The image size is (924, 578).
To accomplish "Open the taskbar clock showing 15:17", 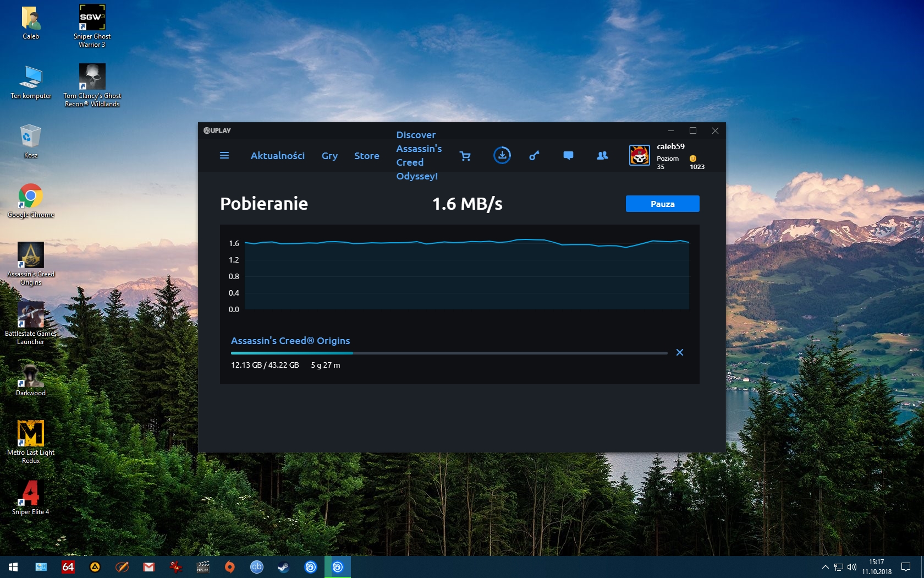I will point(877,567).
